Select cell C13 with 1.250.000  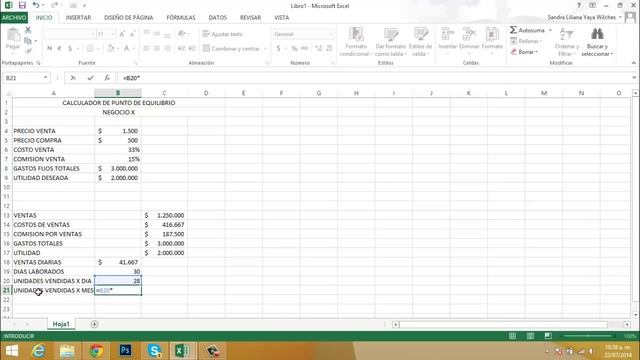(164, 215)
